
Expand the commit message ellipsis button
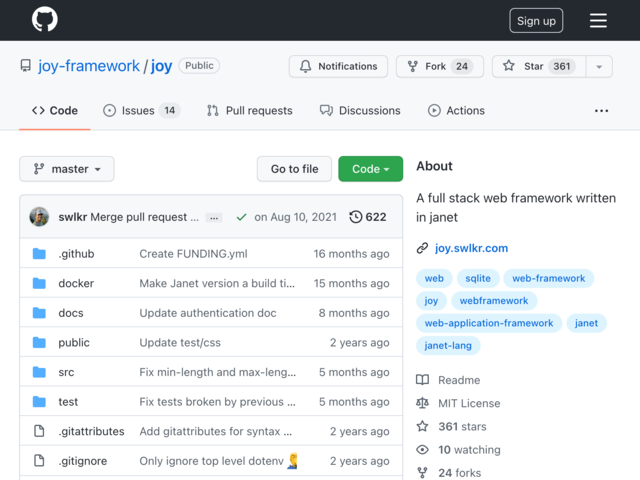click(x=214, y=218)
